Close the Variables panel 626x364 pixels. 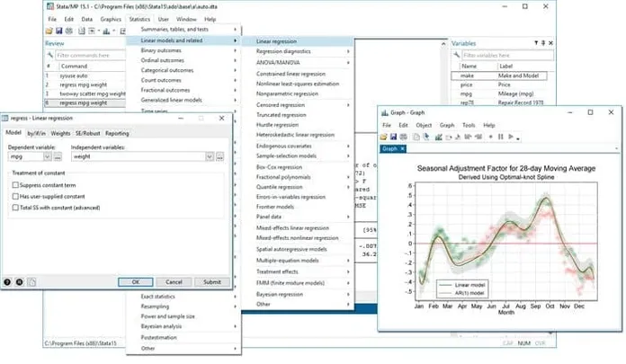pyautogui.click(x=551, y=43)
